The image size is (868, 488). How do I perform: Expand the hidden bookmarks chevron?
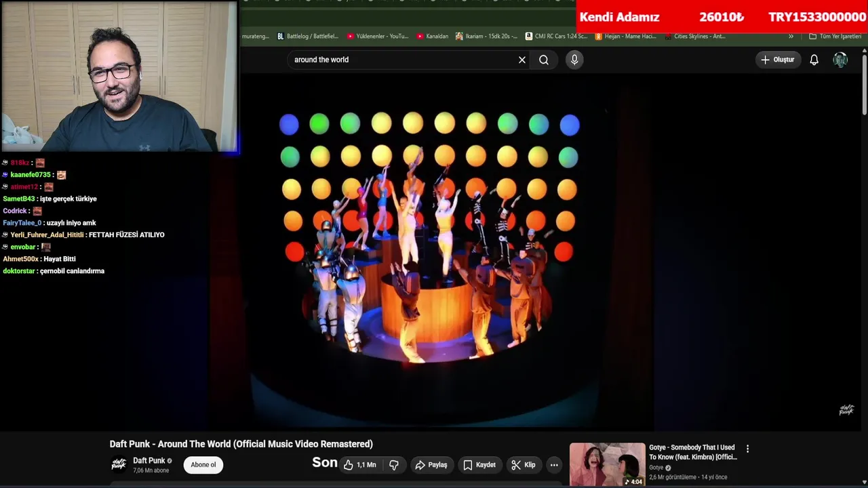point(791,37)
